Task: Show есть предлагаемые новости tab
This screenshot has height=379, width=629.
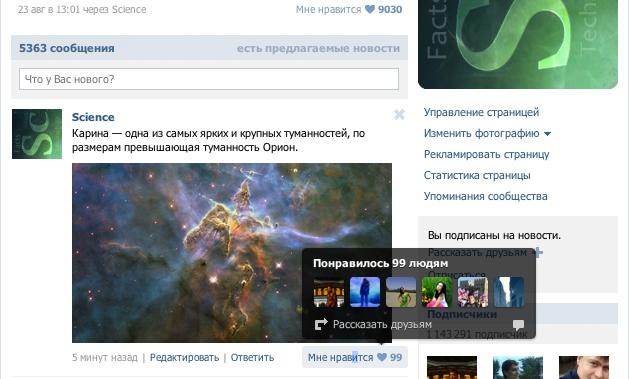Action: pos(318,49)
